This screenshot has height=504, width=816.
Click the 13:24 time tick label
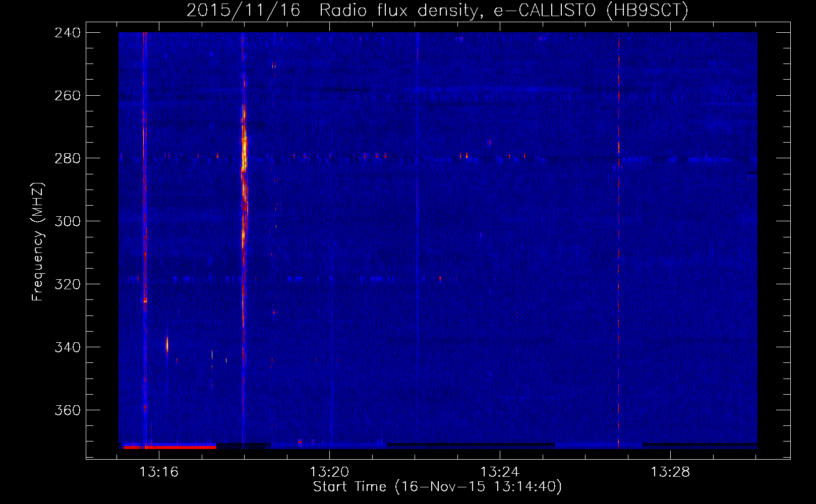500,472
